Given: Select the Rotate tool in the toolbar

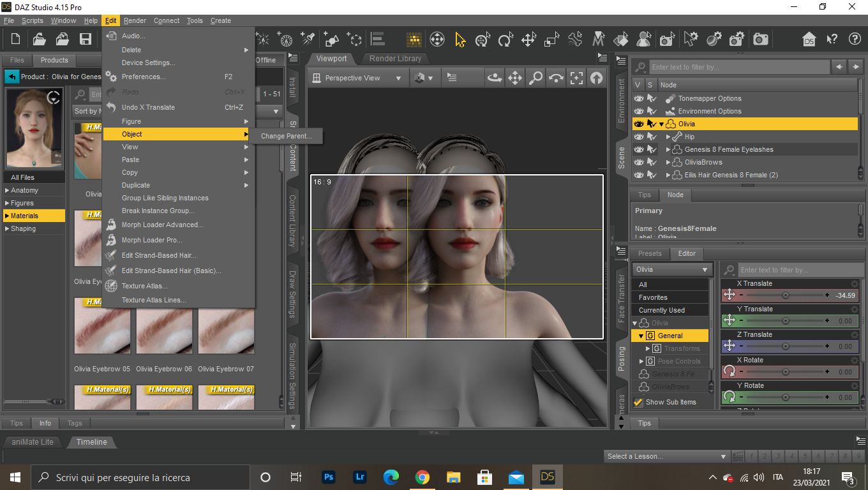Looking at the screenshot, I should pos(505,40).
